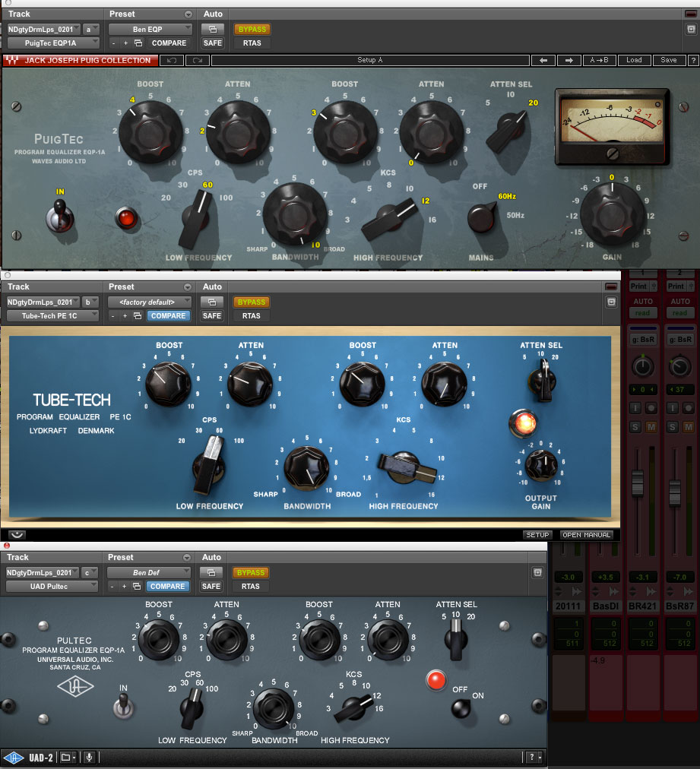Click SETUP button in Tube-Tech window

[537, 535]
